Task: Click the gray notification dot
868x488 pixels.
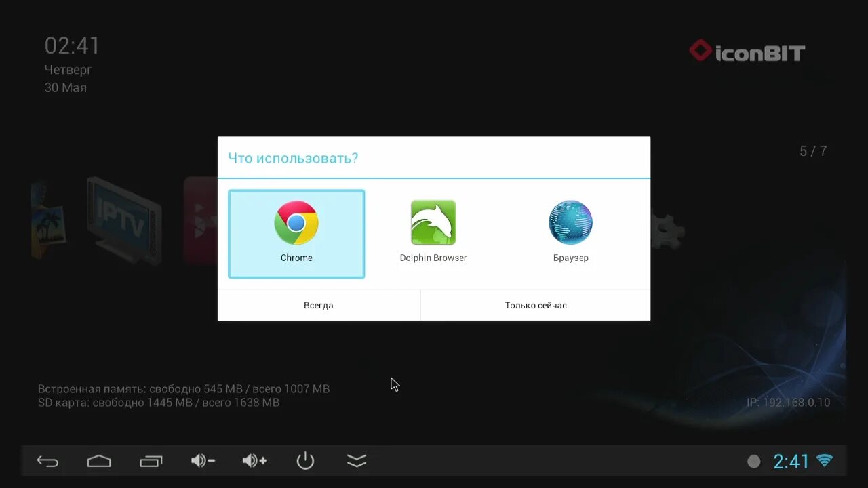Action: point(754,462)
